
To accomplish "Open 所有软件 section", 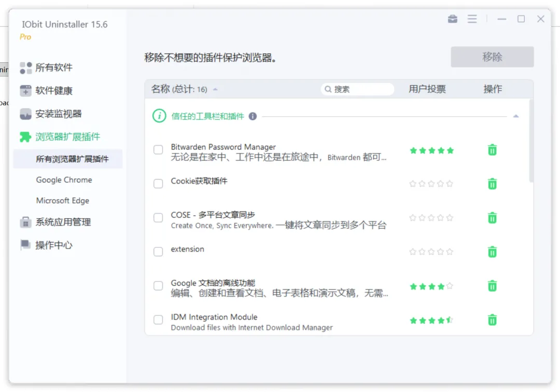I will [53, 67].
